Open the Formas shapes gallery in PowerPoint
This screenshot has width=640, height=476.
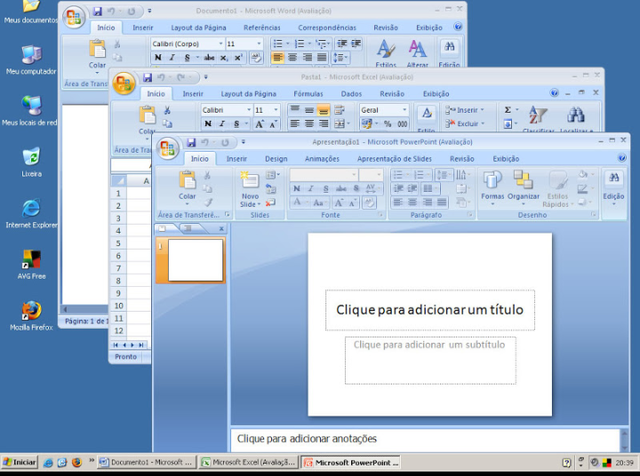[x=492, y=180]
